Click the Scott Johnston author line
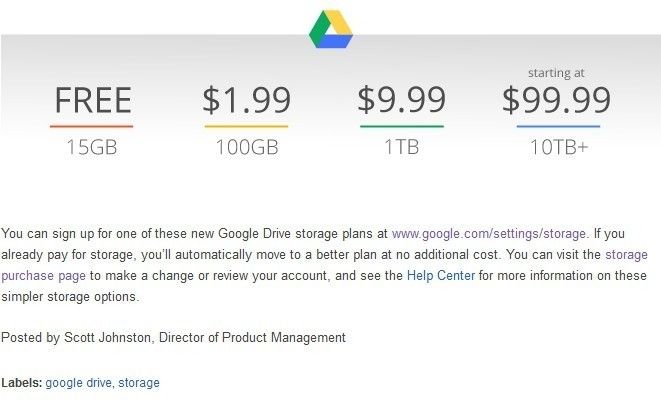The width and height of the screenshot is (661, 403). (x=173, y=338)
